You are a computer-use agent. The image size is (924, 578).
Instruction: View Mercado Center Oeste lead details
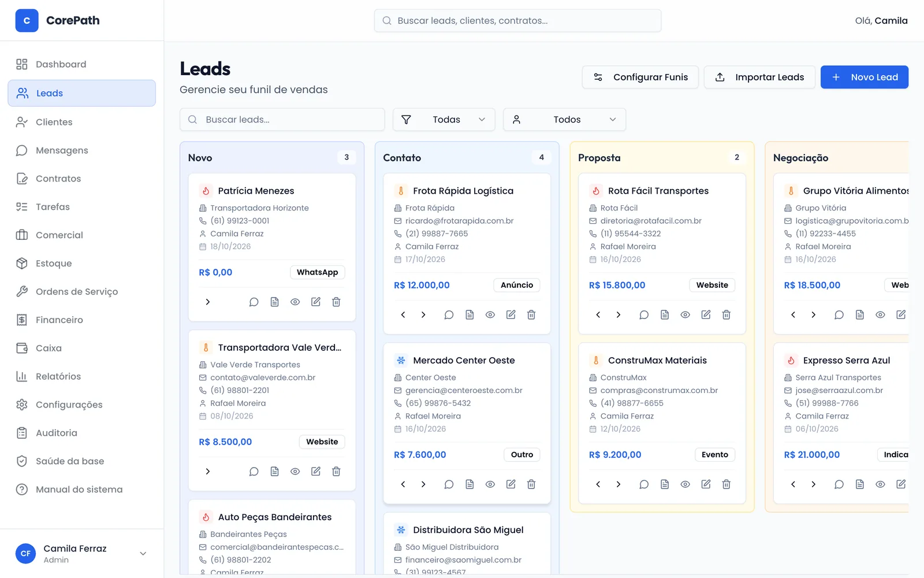(490, 484)
